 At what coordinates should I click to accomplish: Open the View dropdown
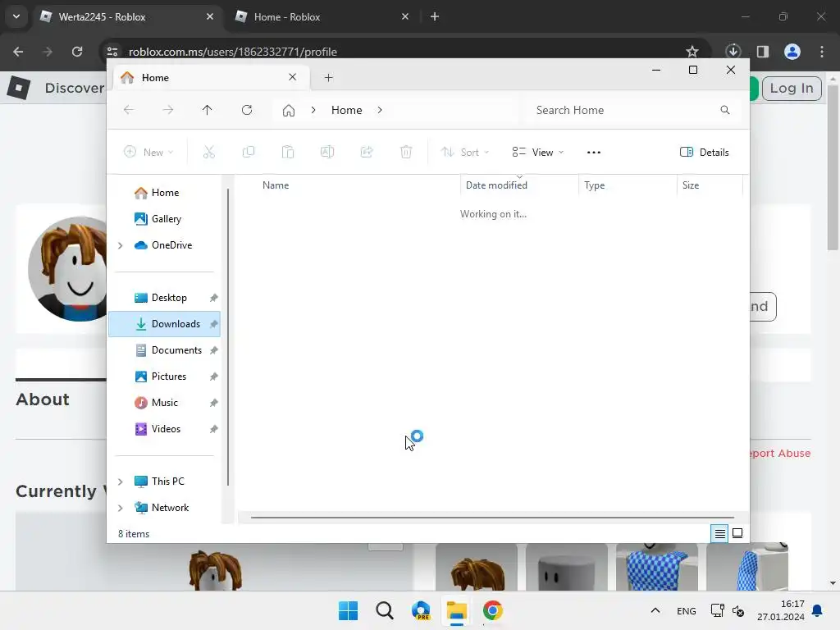click(x=537, y=152)
